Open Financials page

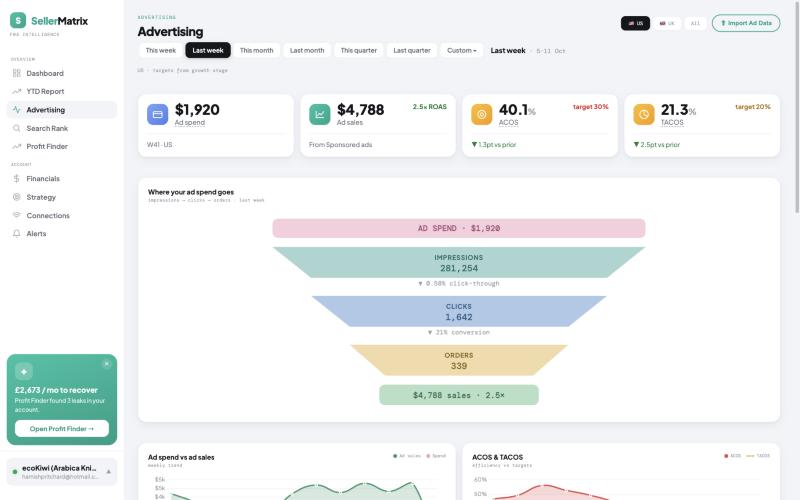point(62,179)
